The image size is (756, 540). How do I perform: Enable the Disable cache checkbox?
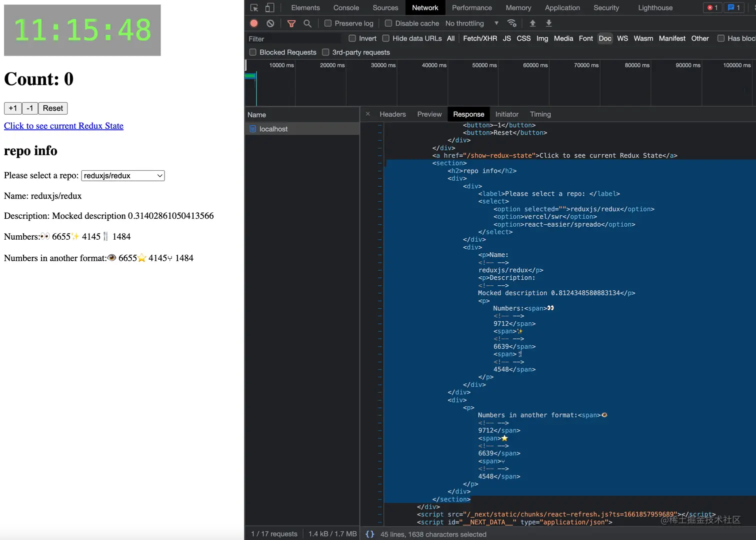388,24
